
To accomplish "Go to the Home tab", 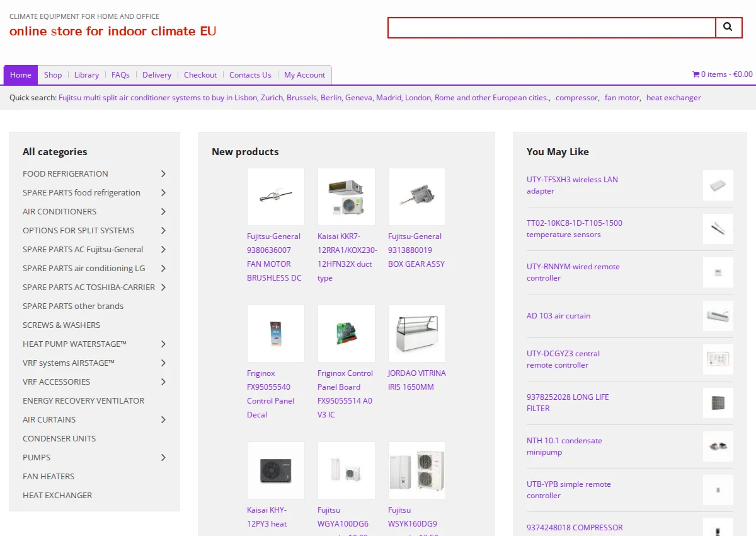I will coord(21,74).
